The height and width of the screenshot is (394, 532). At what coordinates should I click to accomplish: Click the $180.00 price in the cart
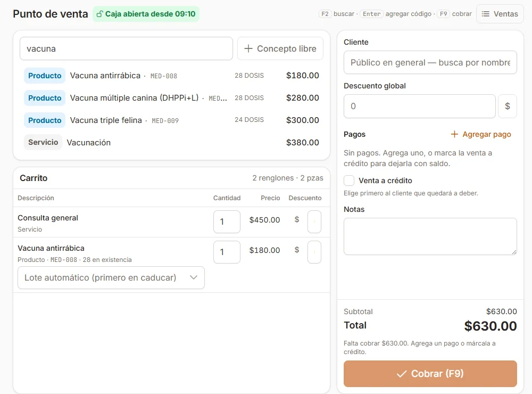tap(264, 250)
